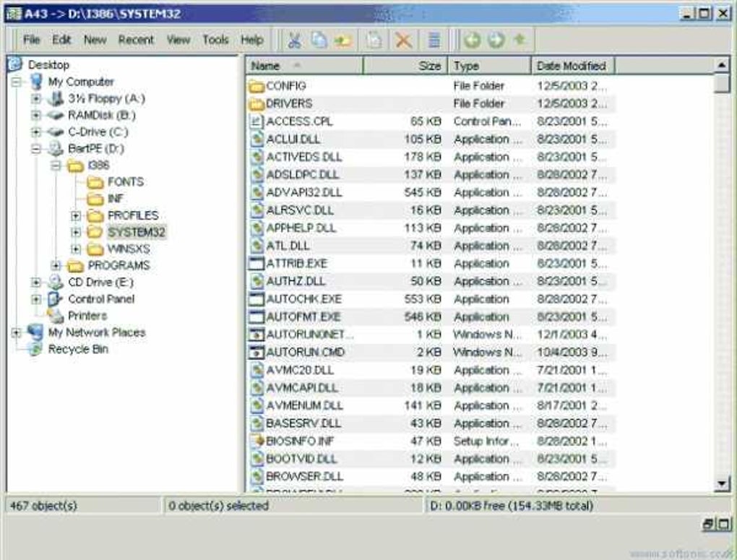Click the RAMDisk B: drive icon
This screenshot has width=737, height=560.
pos(56,115)
